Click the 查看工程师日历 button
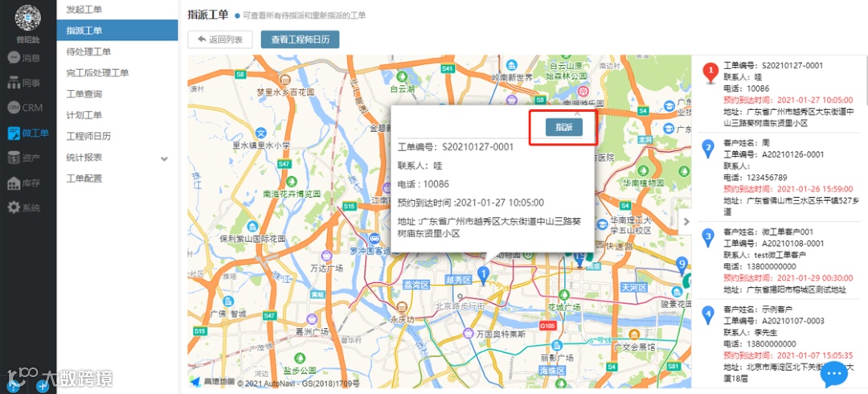 point(300,40)
